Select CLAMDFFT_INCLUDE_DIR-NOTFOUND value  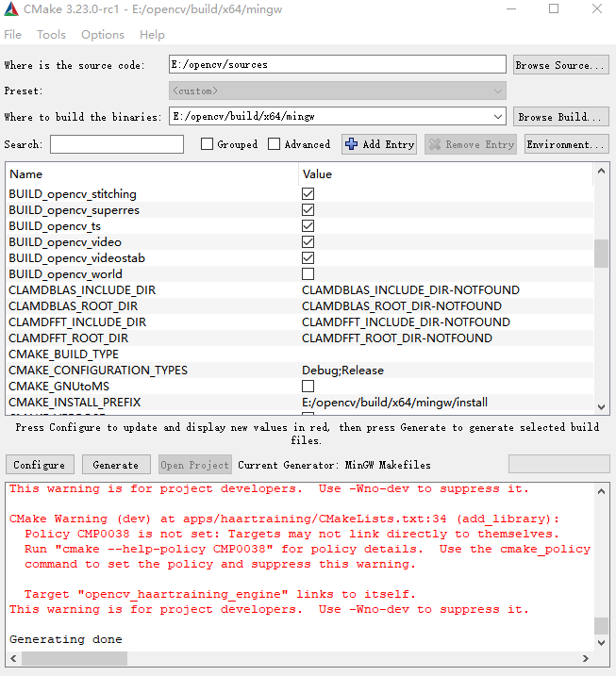coord(406,322)
